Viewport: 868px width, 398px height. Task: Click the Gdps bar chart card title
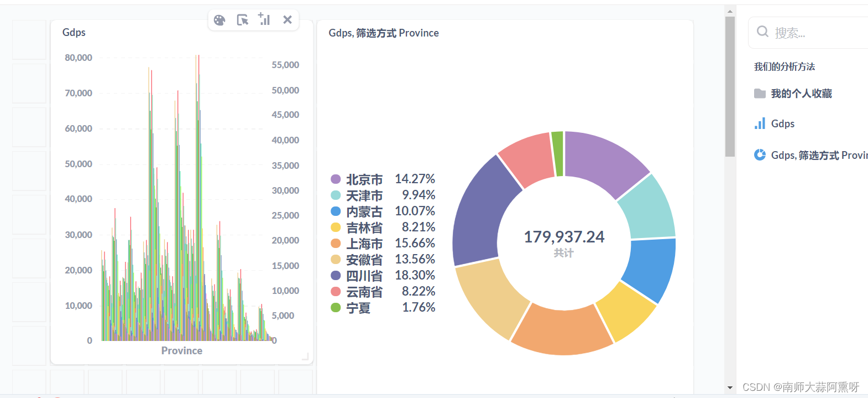[74, 32]
